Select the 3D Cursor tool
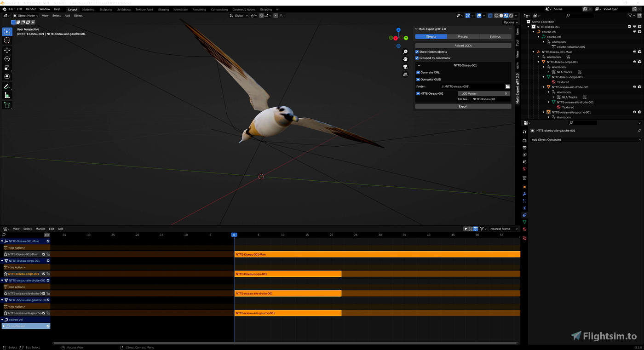644x350 pixels. [7, 40]
